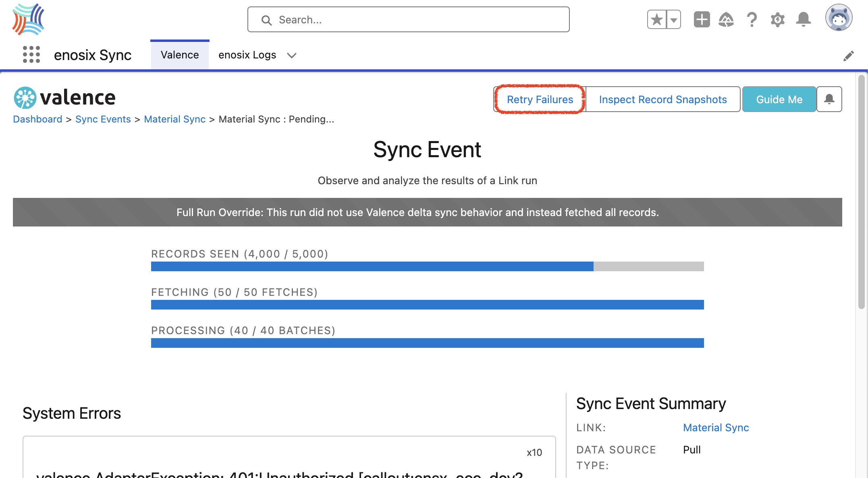The height and width of the screenshot is (478, 868).
Task: Click the Records Seen progress bar
Action: (x=427, y=266)
